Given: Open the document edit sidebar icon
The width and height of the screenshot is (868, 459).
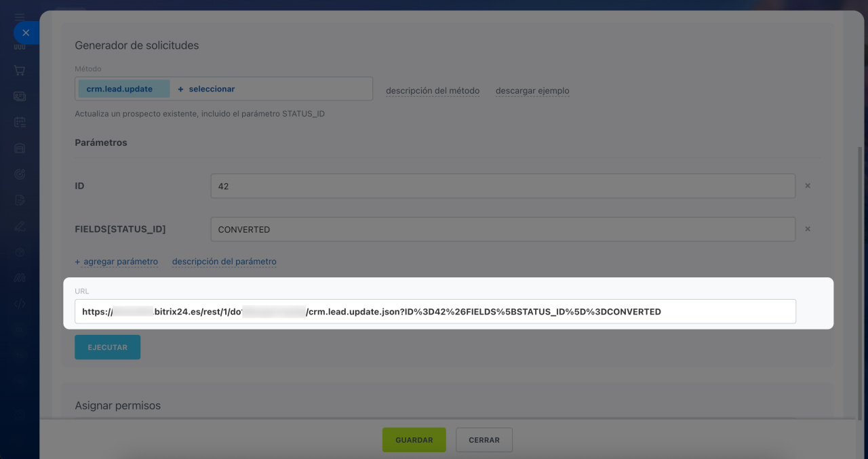Looking at the screenshot, I should click(x=20, y=200).
